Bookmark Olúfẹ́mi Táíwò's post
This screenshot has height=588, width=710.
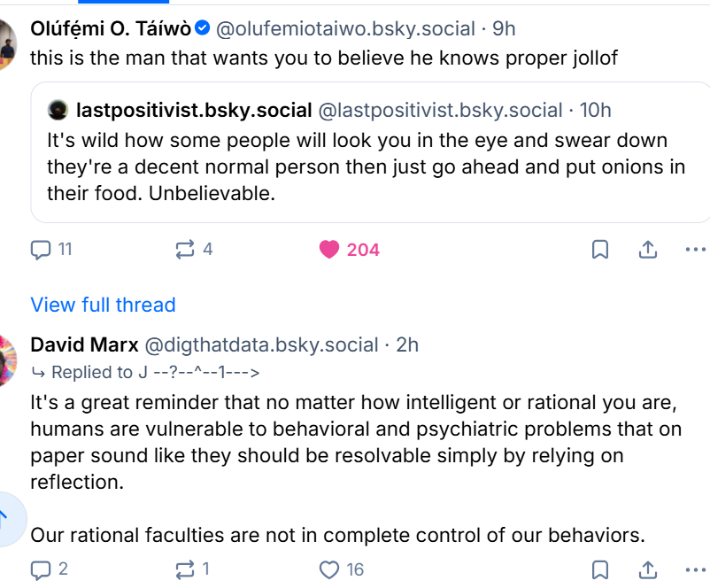[599, 250]
